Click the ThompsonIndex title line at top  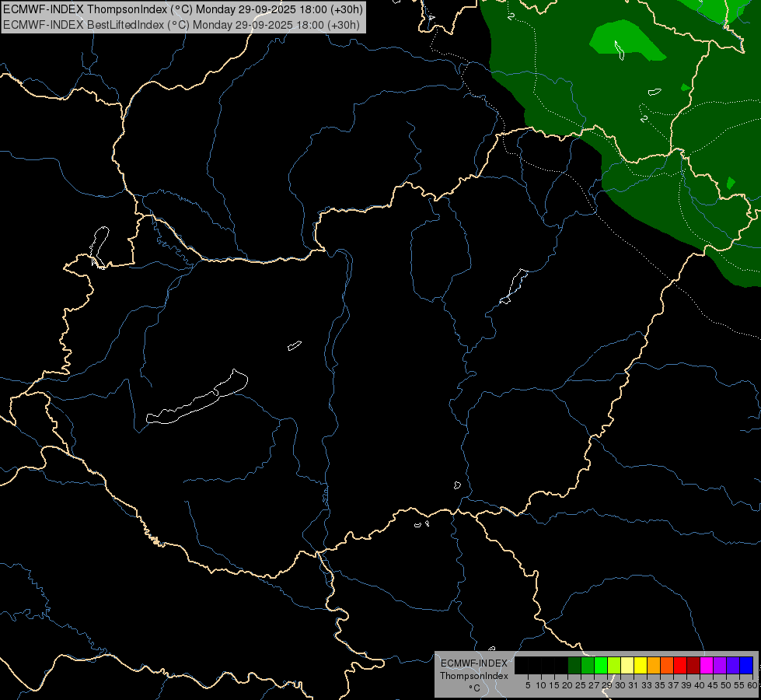click(183, 9)
